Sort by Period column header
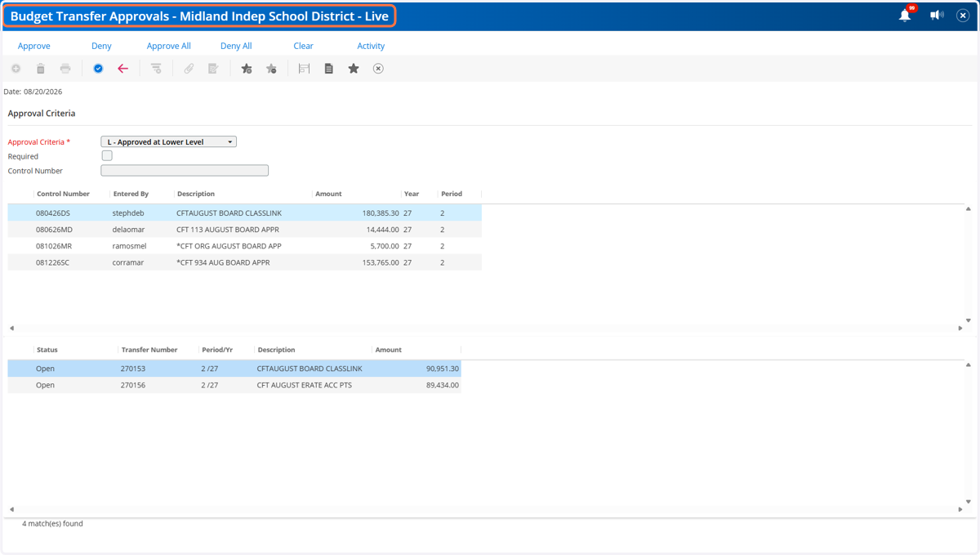 click(x=452, y=194)
